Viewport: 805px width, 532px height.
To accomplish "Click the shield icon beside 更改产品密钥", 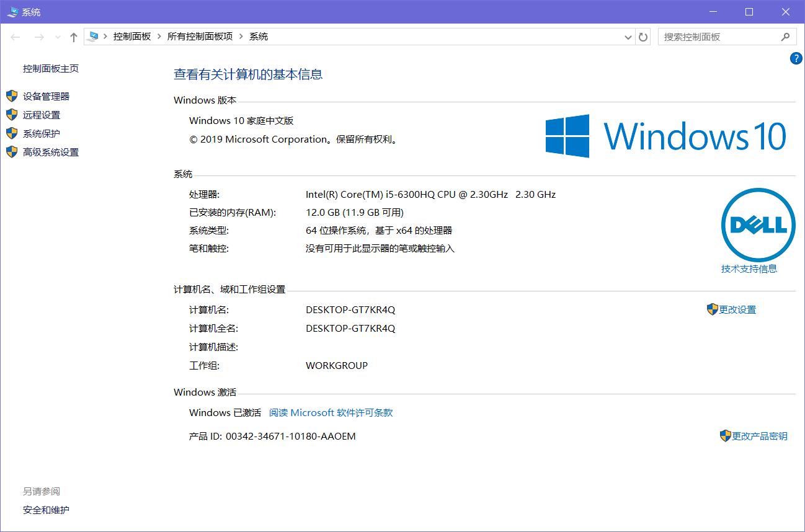I will pos(726,436).
